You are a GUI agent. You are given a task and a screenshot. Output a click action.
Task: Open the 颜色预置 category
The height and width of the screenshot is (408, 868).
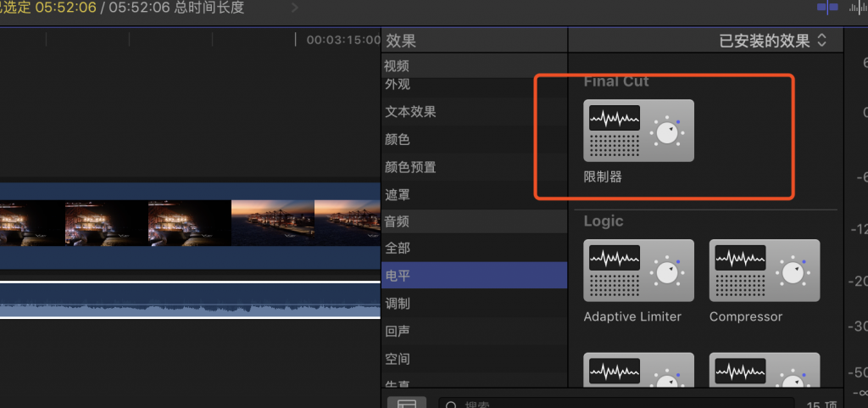click(410, 167)
